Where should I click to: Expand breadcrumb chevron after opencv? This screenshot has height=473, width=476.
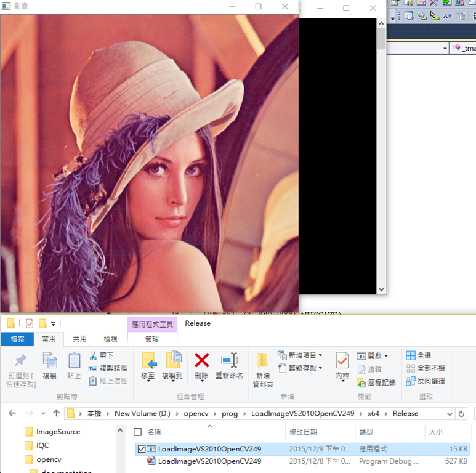[215, 414]
